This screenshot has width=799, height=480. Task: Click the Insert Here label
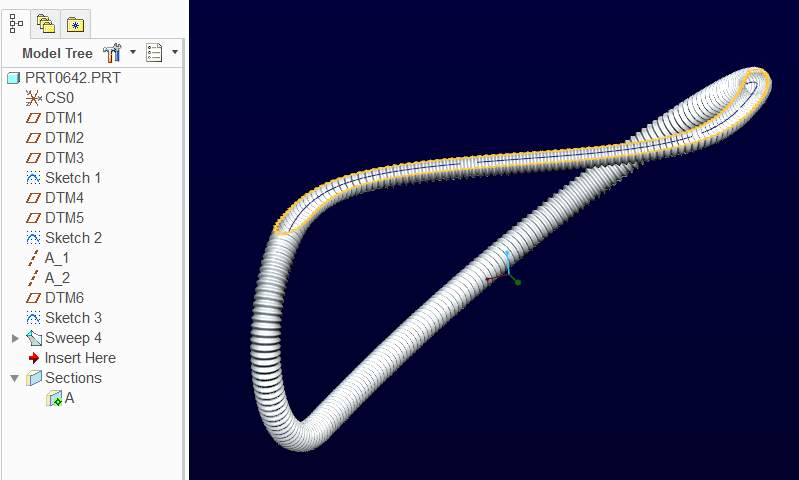80,358
